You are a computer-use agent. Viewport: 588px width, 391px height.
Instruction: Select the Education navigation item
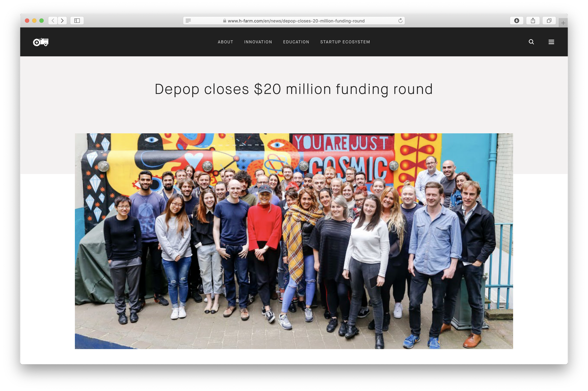296,42
